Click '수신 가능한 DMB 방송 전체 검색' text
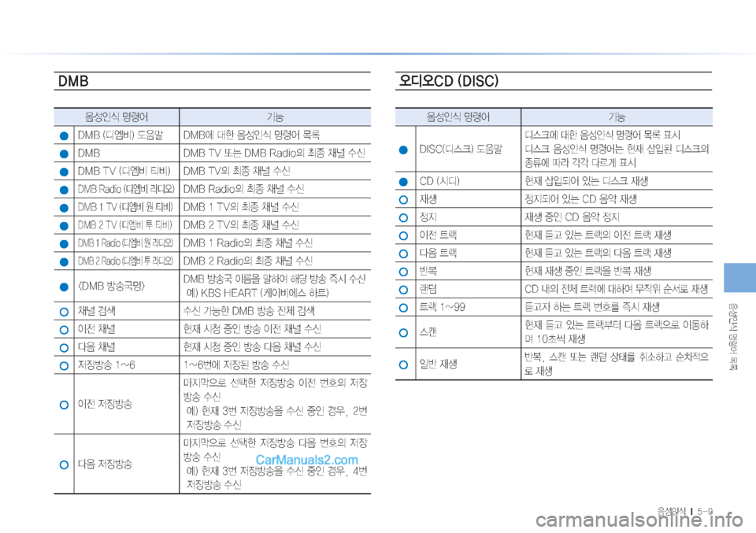The height and width of the screenshot is (533, 756). point(249,311)
